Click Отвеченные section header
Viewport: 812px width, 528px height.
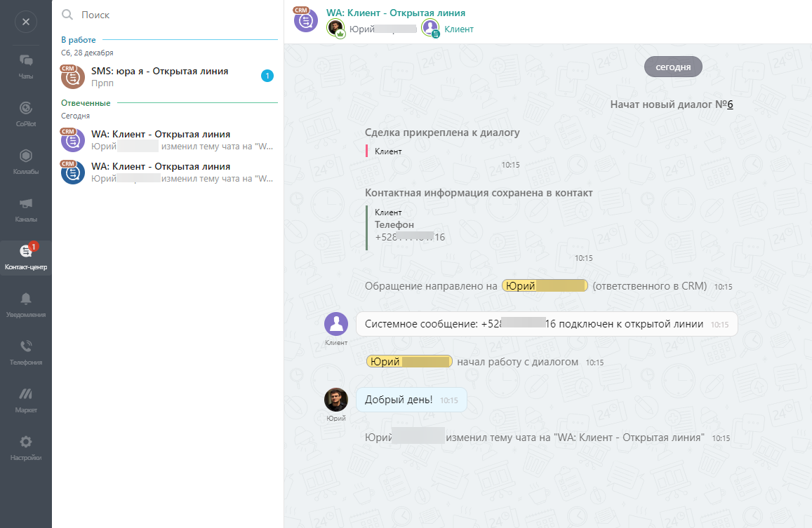coord(86,103)
